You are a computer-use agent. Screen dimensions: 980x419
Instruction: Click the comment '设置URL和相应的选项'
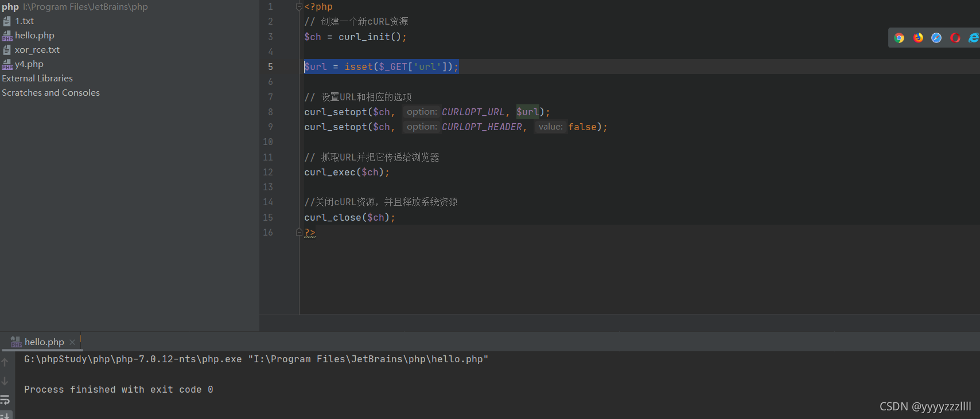tap(367, 97)
